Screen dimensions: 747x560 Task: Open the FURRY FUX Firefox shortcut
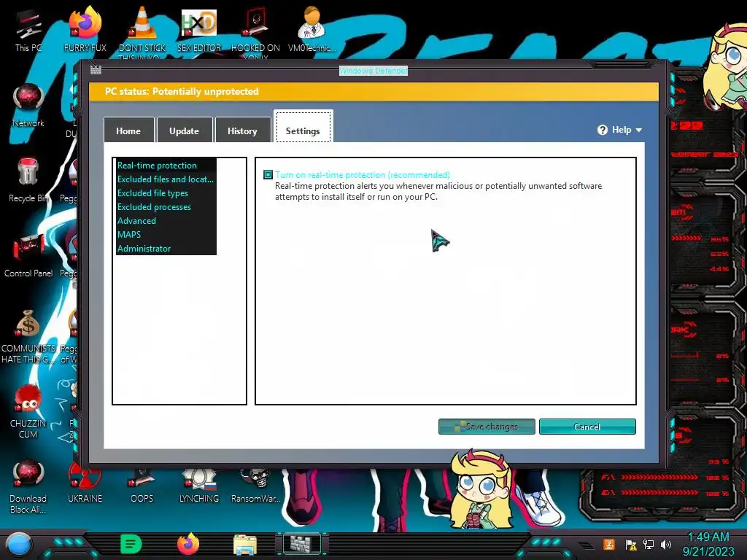coord(85,29)
